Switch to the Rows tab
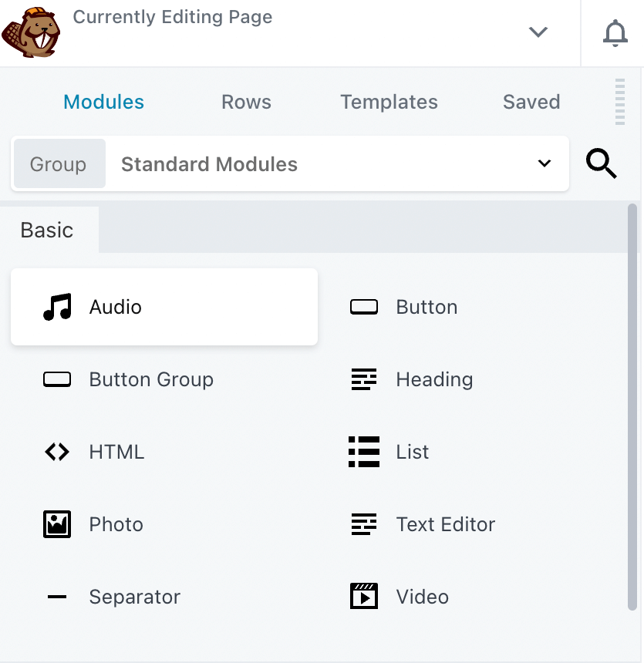Image resolution: width=644 pixels, height=663 pixels. point(246,101)
